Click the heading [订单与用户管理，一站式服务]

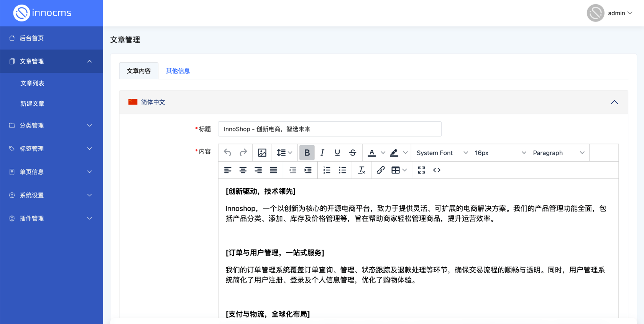click(x=275, y=253)
